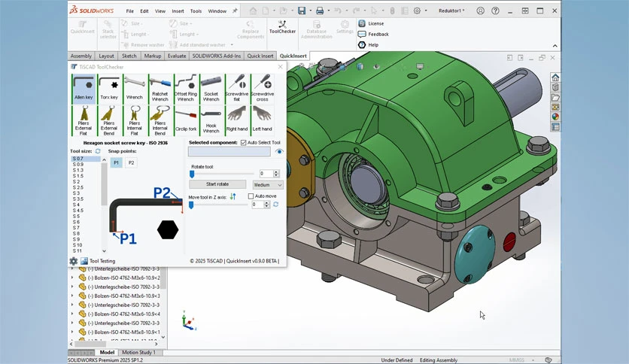Pick the Ratchet Wrench tool
Viewport: 629px width, 364px height.
point(160,89)
